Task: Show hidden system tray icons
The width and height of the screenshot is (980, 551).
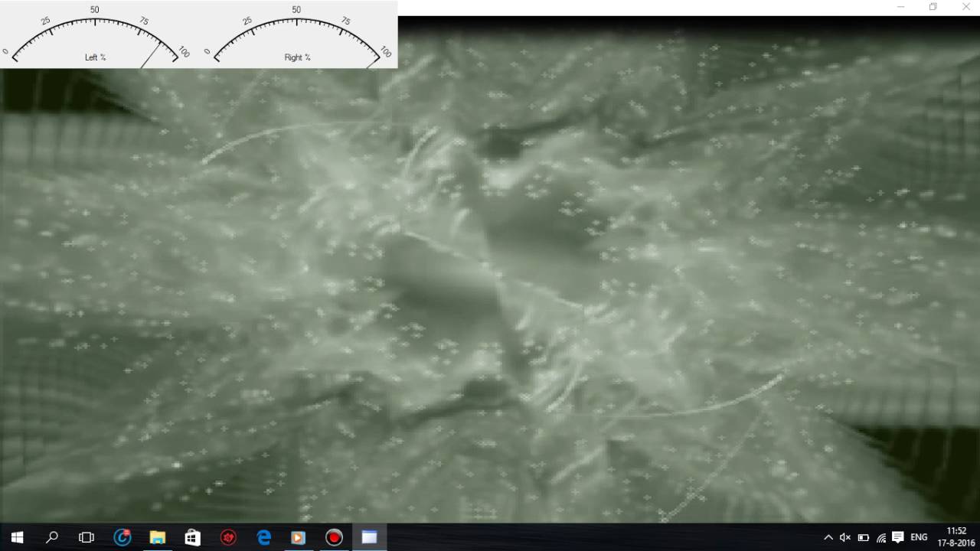Action: pos(828,538)
